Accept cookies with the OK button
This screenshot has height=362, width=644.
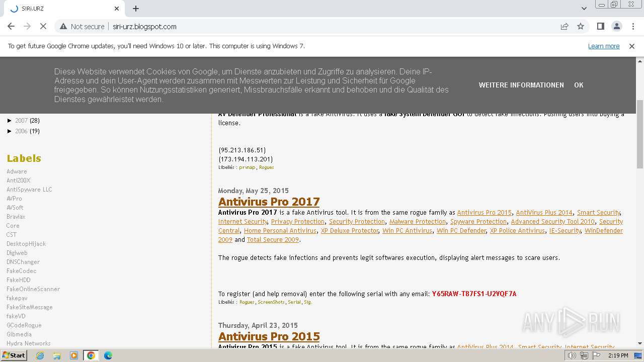(x=579, y=85)
